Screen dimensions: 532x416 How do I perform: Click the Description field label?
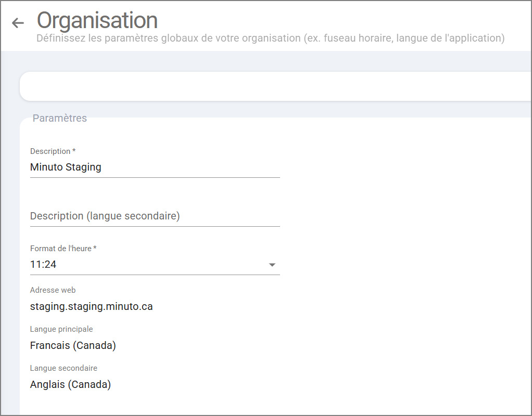[50, 151]
